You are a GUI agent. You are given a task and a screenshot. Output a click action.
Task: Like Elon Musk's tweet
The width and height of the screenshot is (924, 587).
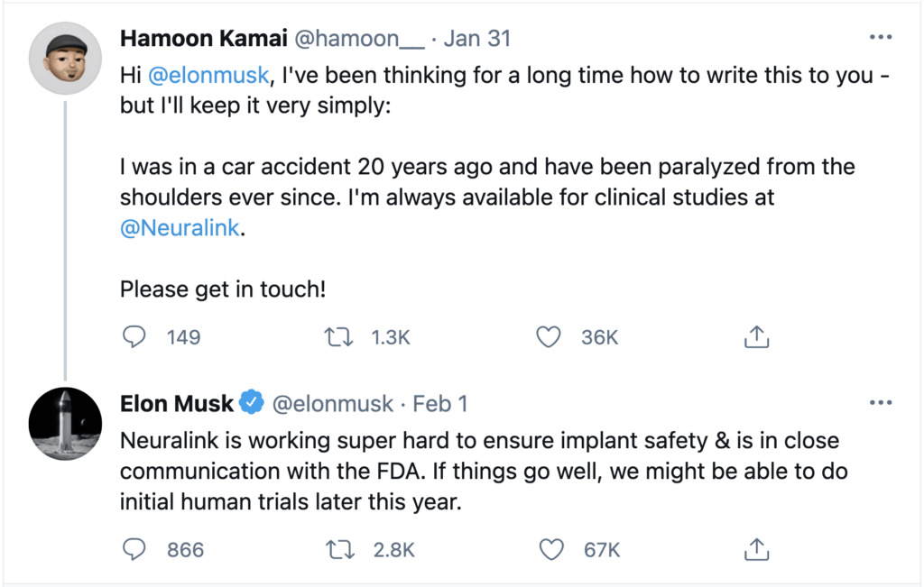coord(551,549)
